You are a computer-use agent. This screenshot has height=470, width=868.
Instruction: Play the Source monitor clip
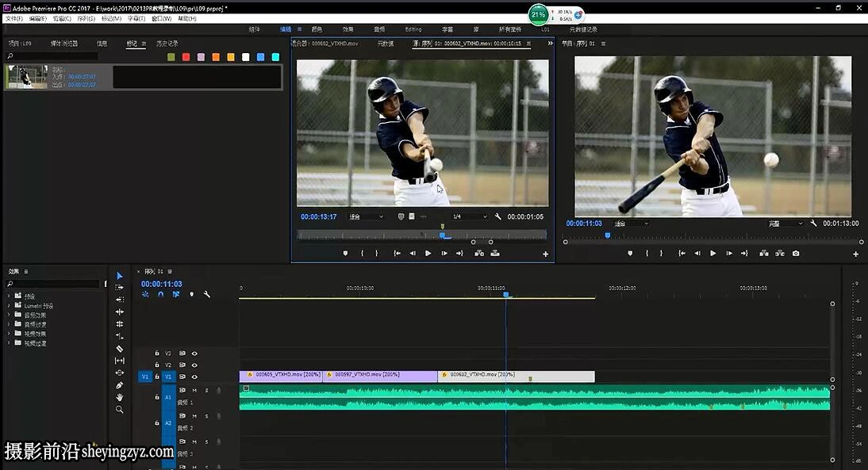[x=428, y=254]
